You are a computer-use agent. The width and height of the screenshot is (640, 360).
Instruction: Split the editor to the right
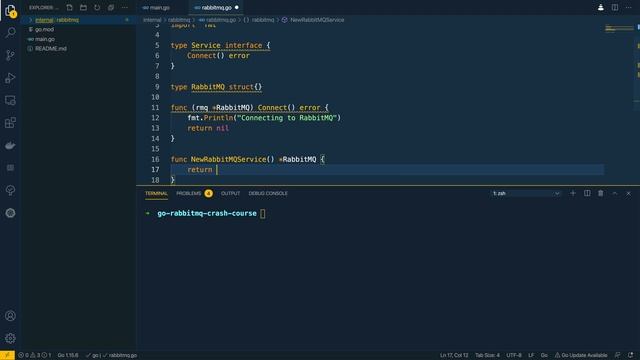[x=615, y=7]
